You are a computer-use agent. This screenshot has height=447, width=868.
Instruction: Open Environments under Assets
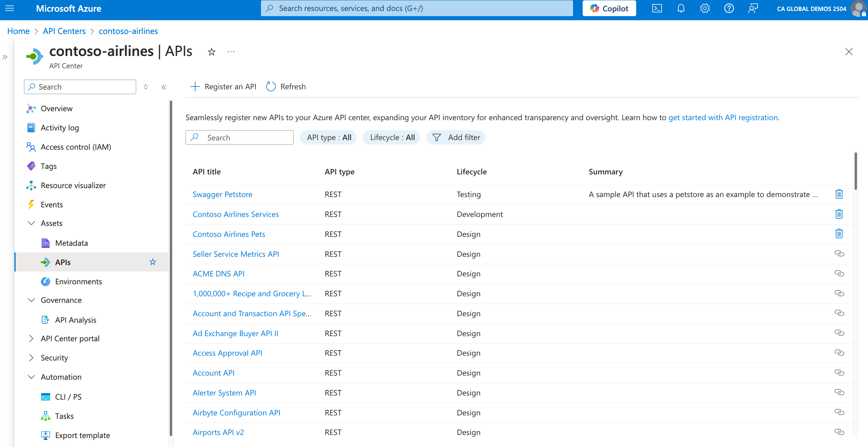79,282
